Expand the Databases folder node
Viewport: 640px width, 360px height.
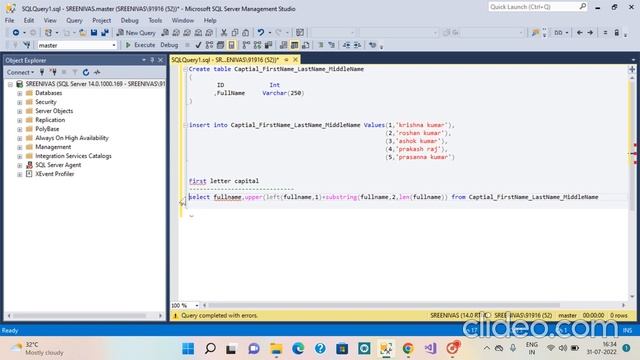[20, 93]
